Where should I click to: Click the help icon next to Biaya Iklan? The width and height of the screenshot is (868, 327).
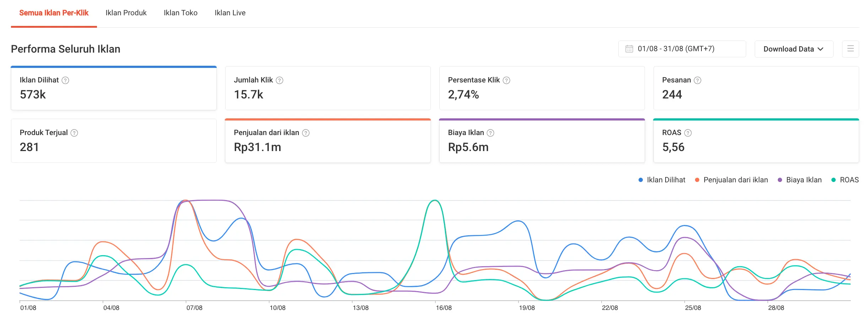(490, 133)
